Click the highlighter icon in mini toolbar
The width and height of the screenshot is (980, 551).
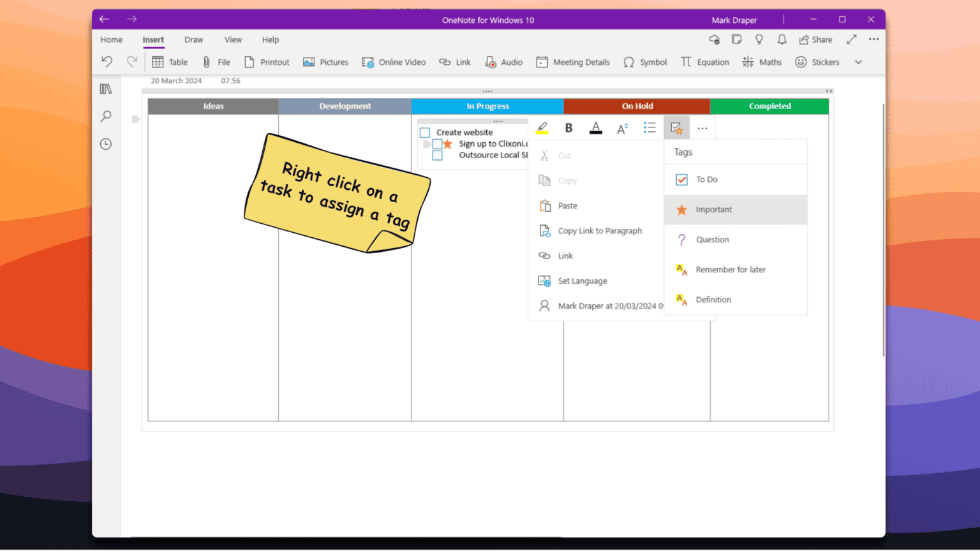coord(542,128)
